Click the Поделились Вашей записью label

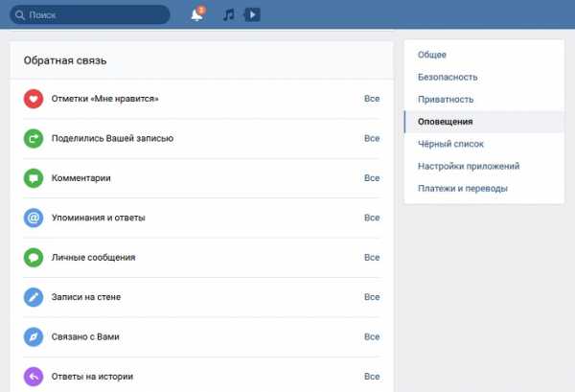pos(112,138)
